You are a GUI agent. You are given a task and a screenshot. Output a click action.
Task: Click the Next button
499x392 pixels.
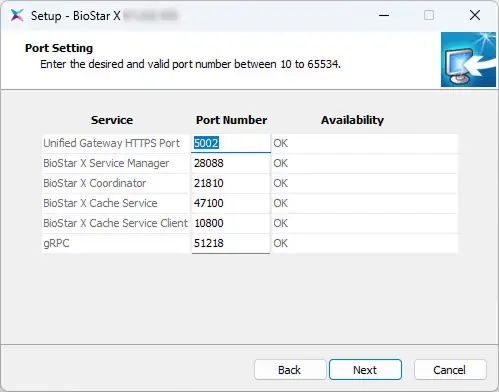pyautogui.click(x=365, y=369)
